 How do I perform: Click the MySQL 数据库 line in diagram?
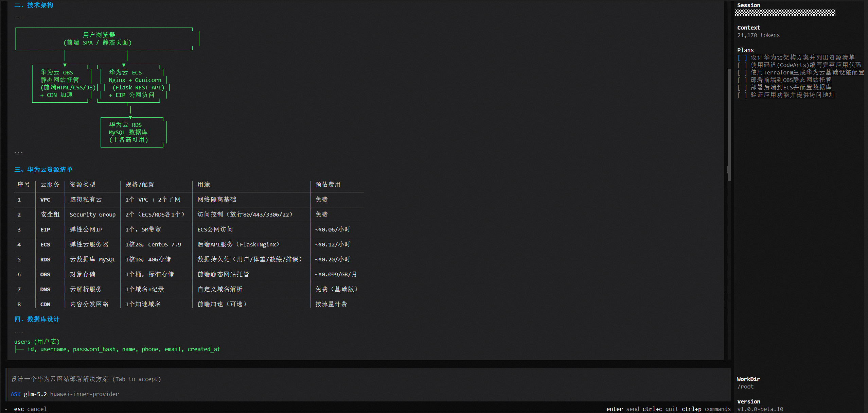click(128, 132)
